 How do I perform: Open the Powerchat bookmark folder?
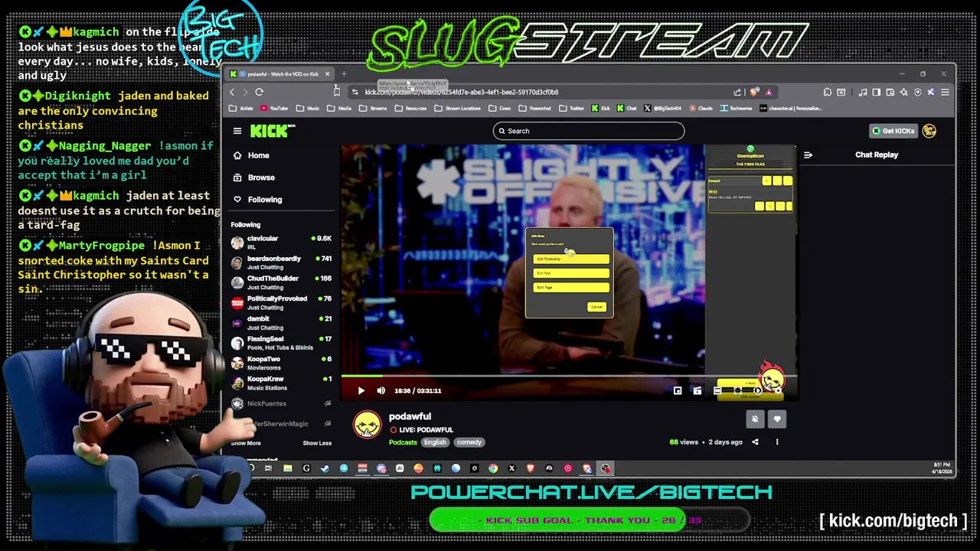[x=535, y=109]
